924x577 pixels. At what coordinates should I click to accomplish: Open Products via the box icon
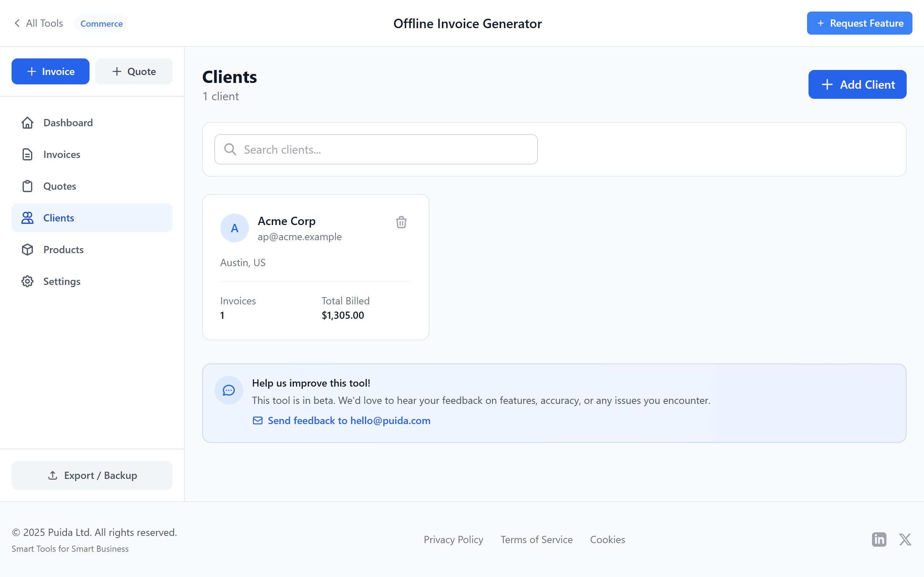27,249
